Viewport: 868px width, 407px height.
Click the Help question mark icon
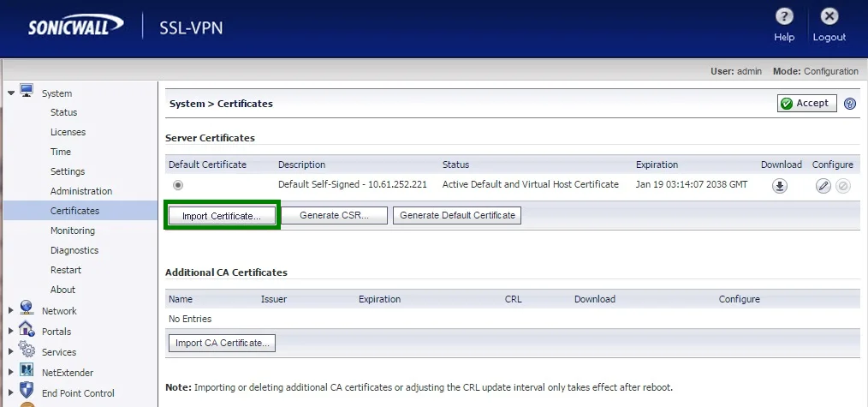coord(784,17)
